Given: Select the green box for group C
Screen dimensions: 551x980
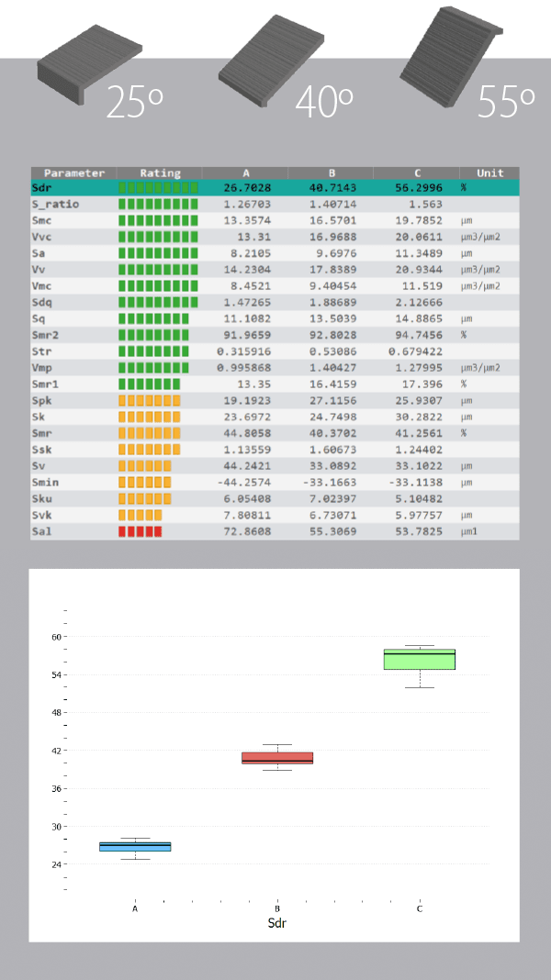Looking at the screenshot, I should [420, 659].
